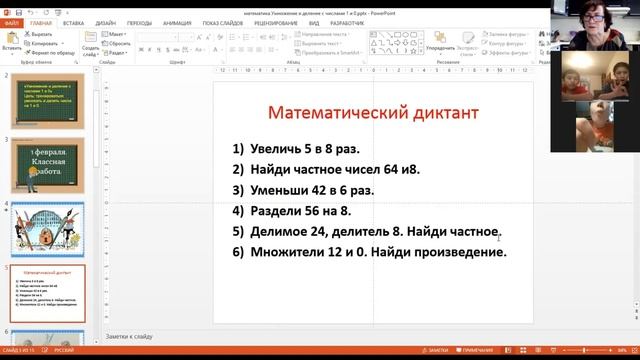Toggle strikethrough (abc) formatting

(176, 50)
